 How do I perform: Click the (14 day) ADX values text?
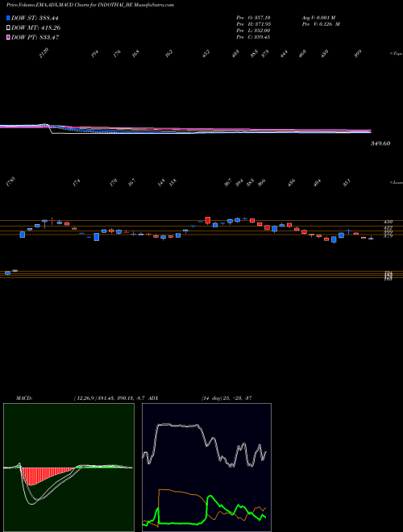[x=226, y=397]
